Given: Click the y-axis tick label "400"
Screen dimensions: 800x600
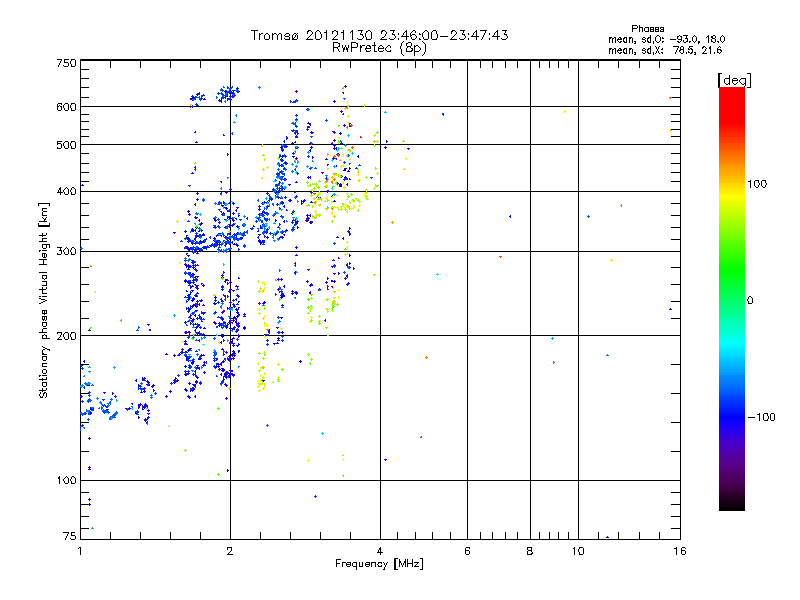Looking at the screenshot, I should (66, 191).
